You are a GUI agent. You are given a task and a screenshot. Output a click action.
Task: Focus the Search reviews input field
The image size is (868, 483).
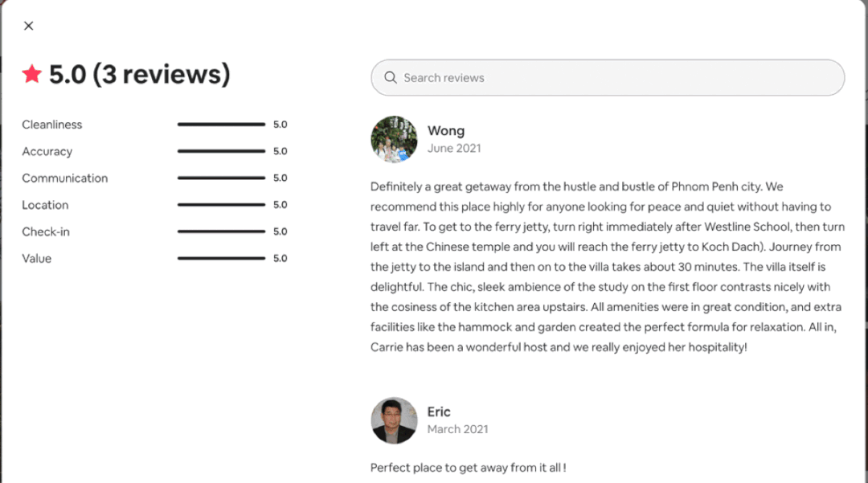click(x=608, y=77)
